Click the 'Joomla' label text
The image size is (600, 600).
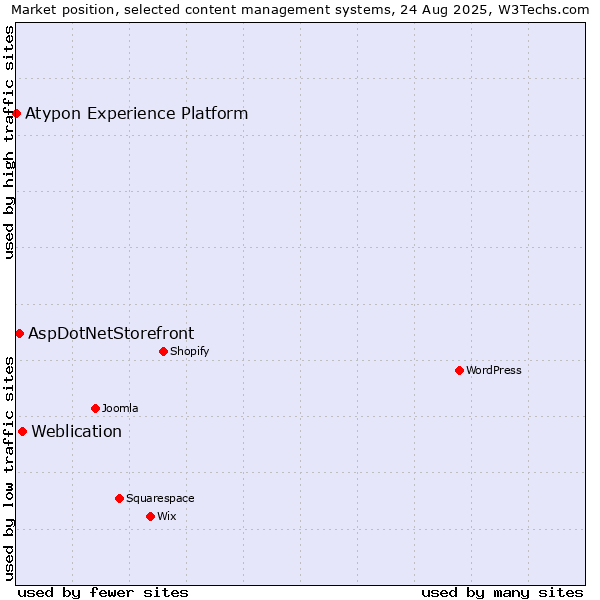click(120, 409)
